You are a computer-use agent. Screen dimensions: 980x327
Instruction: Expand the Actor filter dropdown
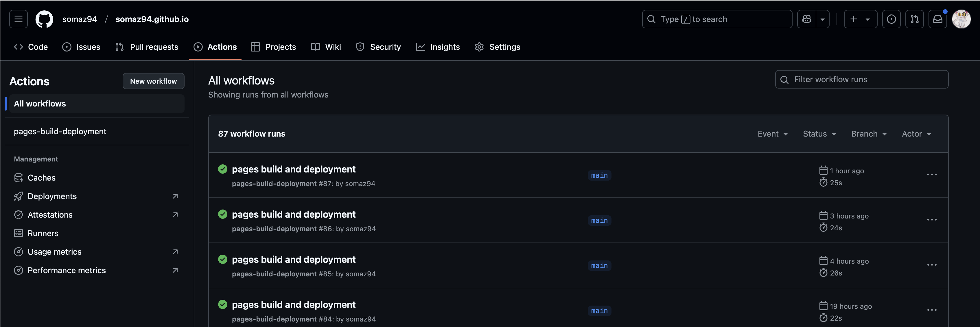click(x=916, y=134)
